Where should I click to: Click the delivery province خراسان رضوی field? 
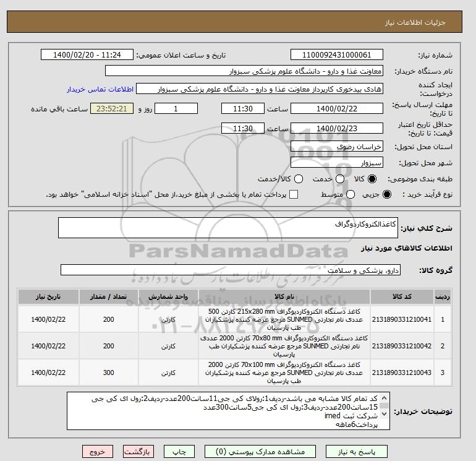point(337,147)
